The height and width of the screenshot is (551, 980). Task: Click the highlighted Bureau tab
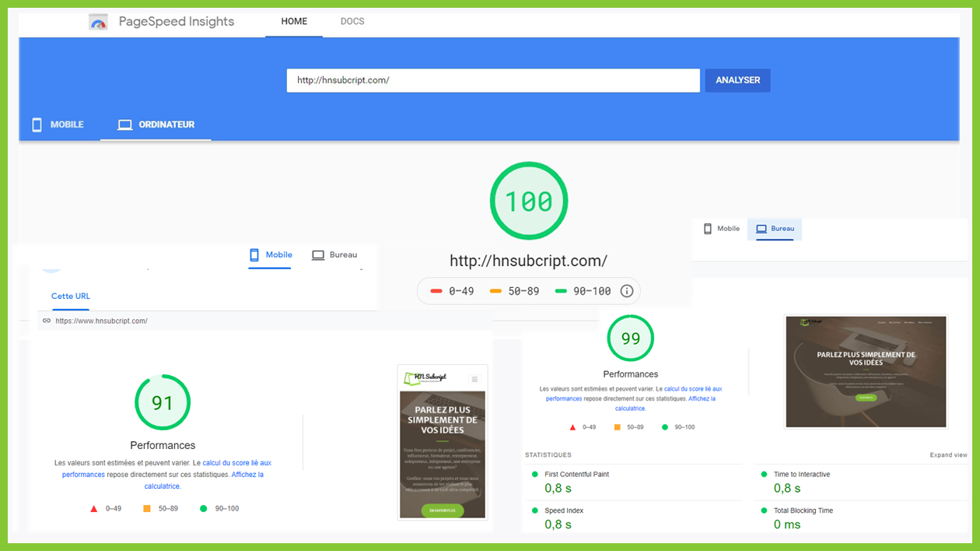point(775,229)
